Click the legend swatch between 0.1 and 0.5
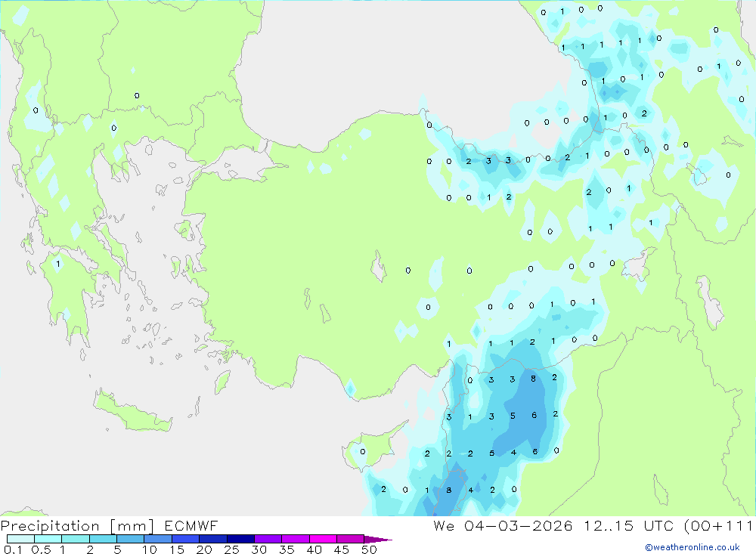This screenshot has width=756, height=554. point(20,539)
